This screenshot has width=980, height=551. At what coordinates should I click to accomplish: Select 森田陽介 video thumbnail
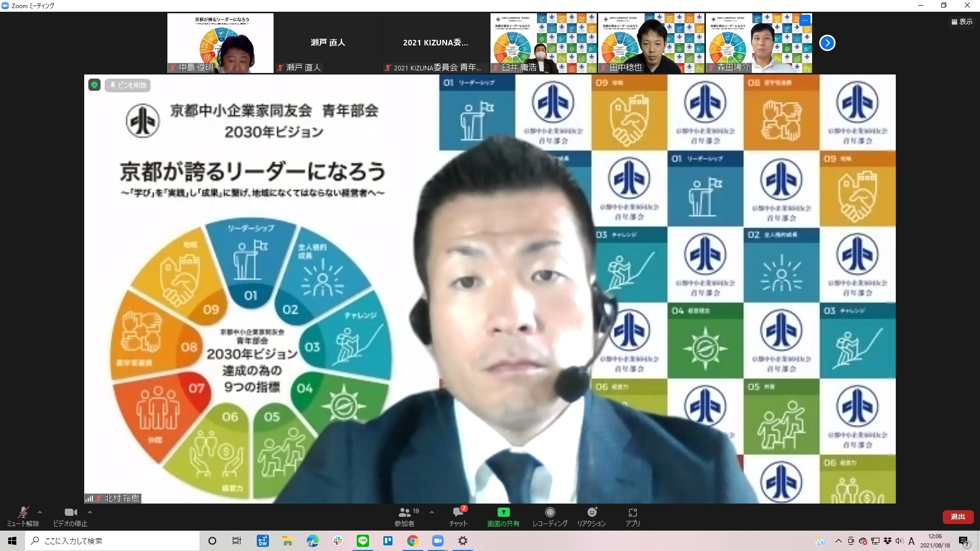coord(759,43)
